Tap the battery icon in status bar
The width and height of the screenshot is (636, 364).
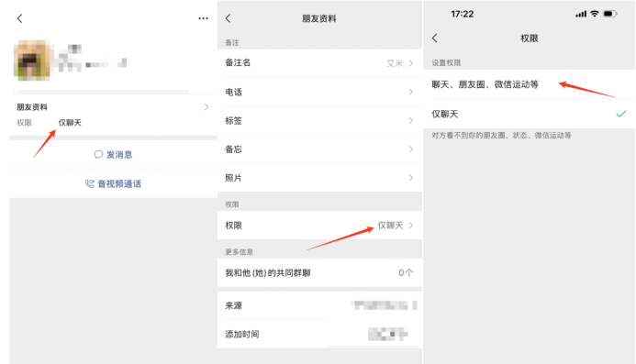(610, 14)
